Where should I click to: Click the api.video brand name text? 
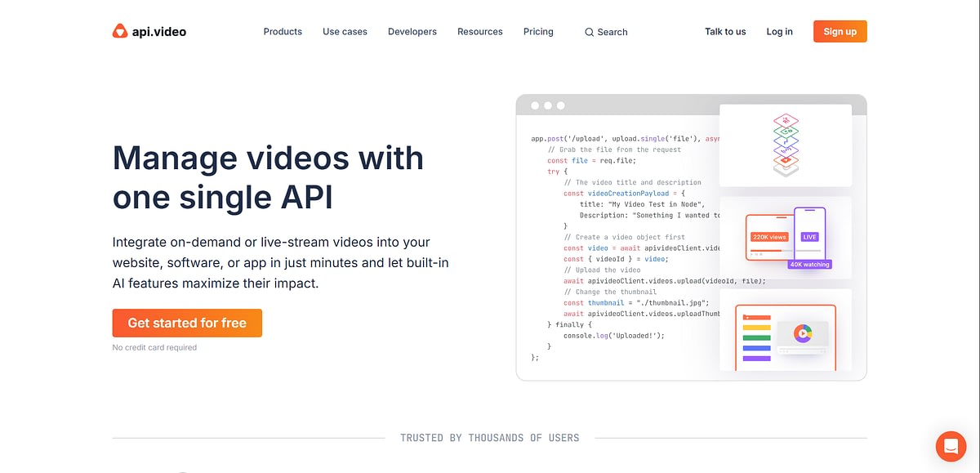(159, 31)
